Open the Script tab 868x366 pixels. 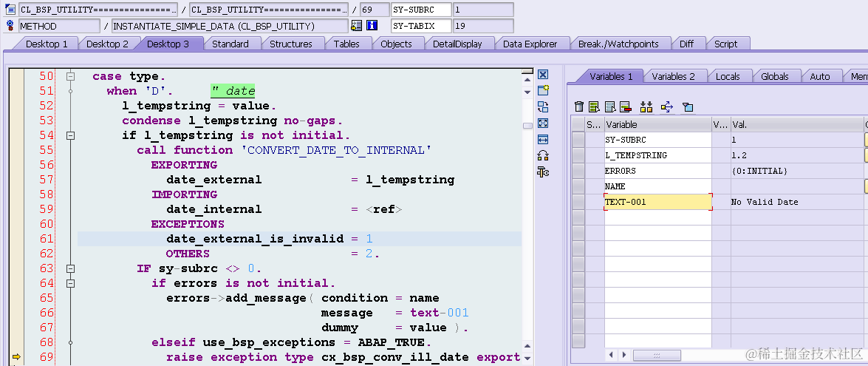(725, 44)
